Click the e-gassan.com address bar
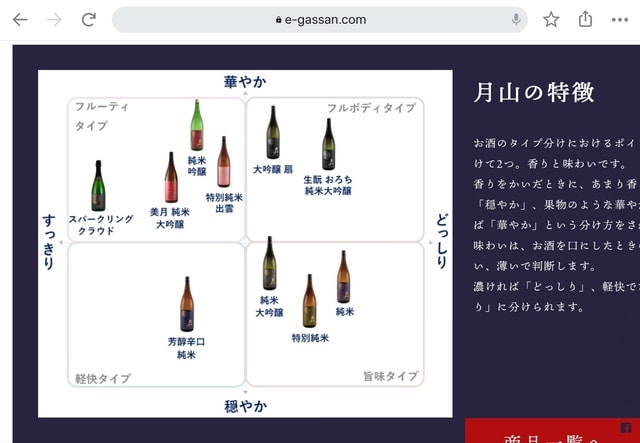640x443 pixels. tap(320, 20)
